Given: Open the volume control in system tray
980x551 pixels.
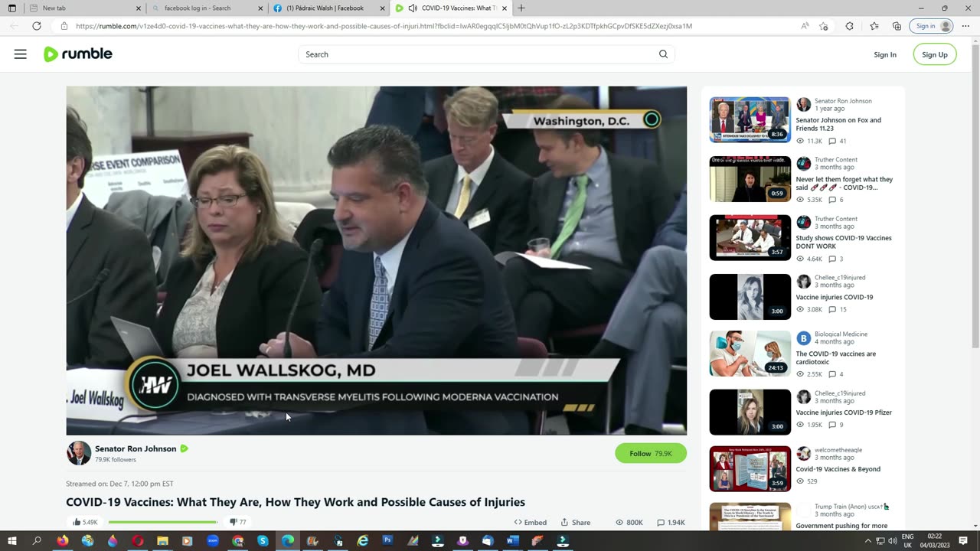Looking at the screenshot, I should 892,541.
